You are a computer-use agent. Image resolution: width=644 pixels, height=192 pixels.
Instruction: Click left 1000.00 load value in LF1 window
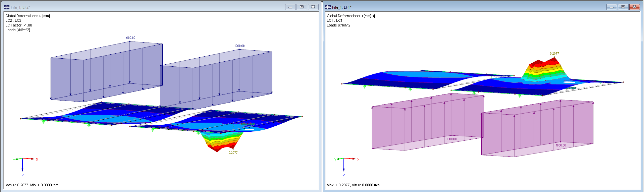point(451,139)
